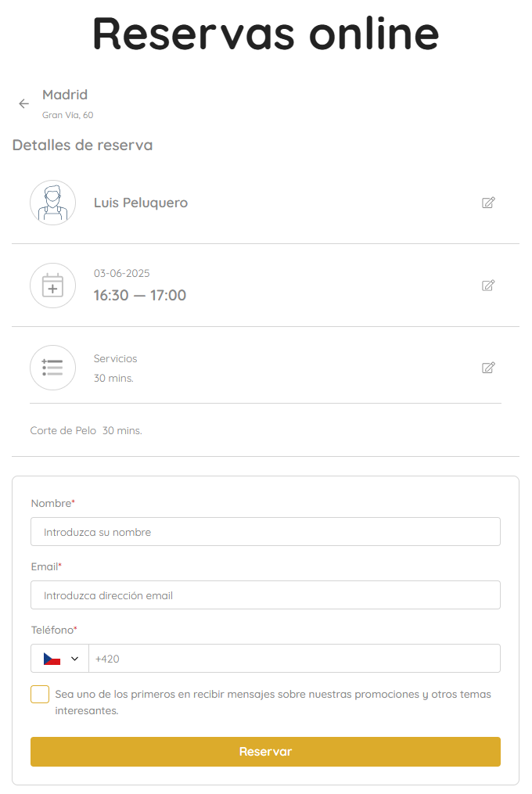Click the Czech flag icon in phone field
Screen dimensions: 532x794
point(50,658)
